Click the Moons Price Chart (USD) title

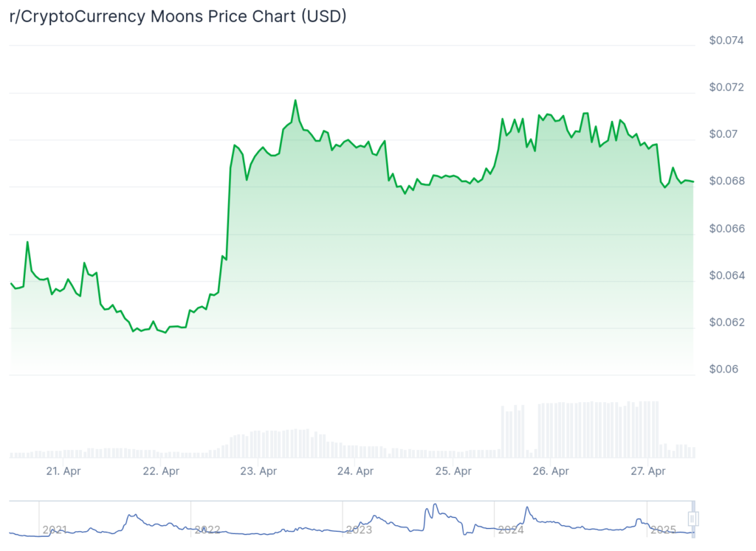click(x=178, y=16)
